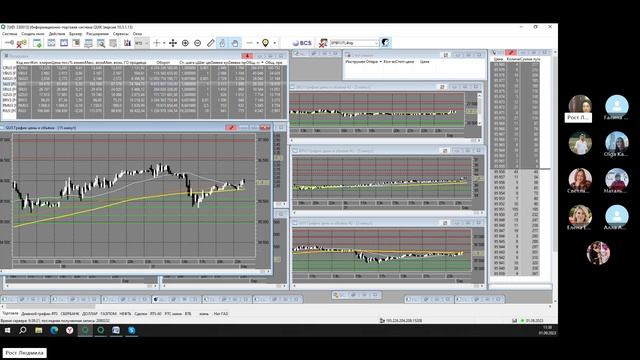
Task: Switch to the ДОЛЛАР tab
Action: (x=90, y=314)
